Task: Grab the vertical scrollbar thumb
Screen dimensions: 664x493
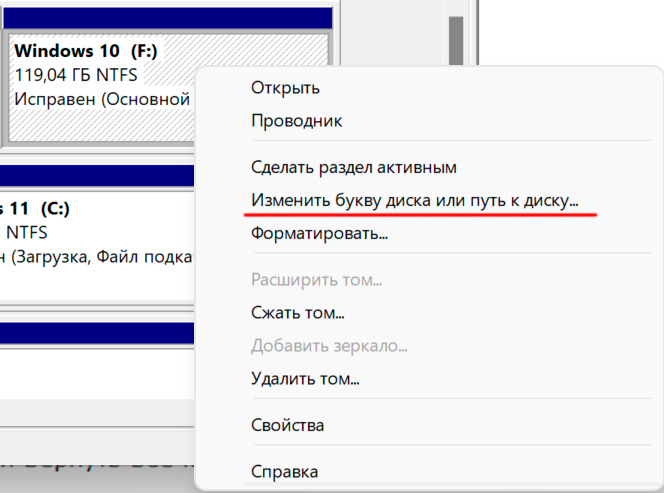Action: coord(456,40)
